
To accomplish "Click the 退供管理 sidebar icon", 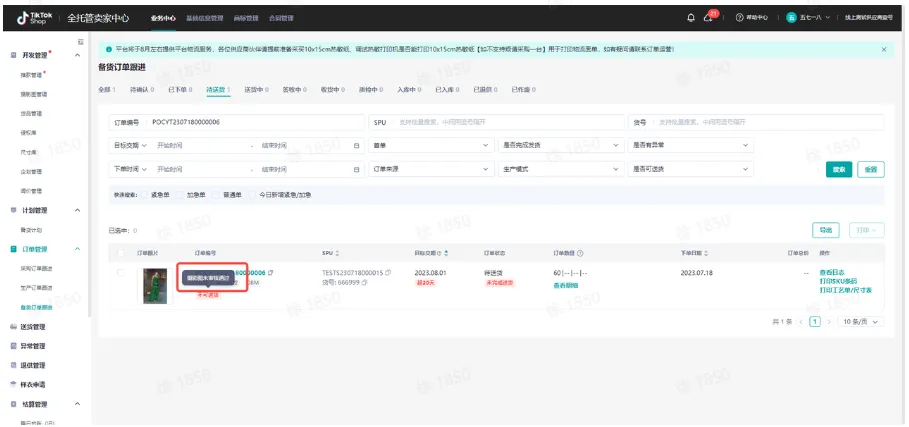I will click(x=13, y=366).
